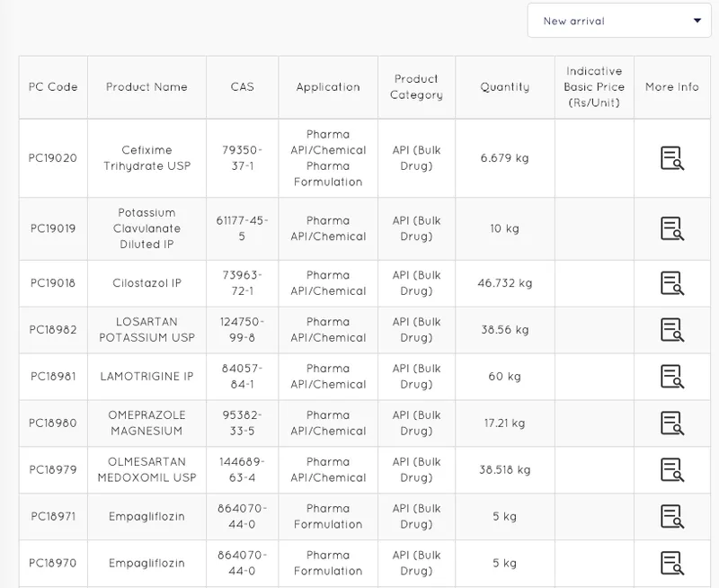Open More Info for OMEPRAZOLE MAGNESIUM

671,423
